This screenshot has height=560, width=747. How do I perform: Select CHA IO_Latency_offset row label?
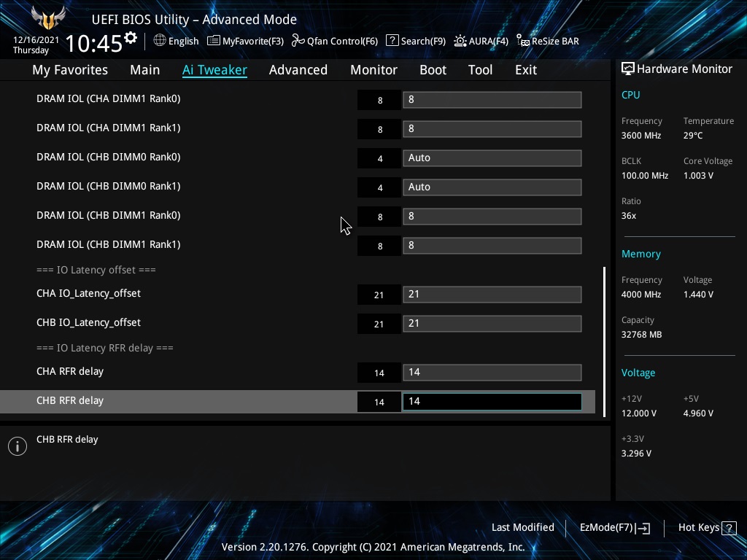88,293
